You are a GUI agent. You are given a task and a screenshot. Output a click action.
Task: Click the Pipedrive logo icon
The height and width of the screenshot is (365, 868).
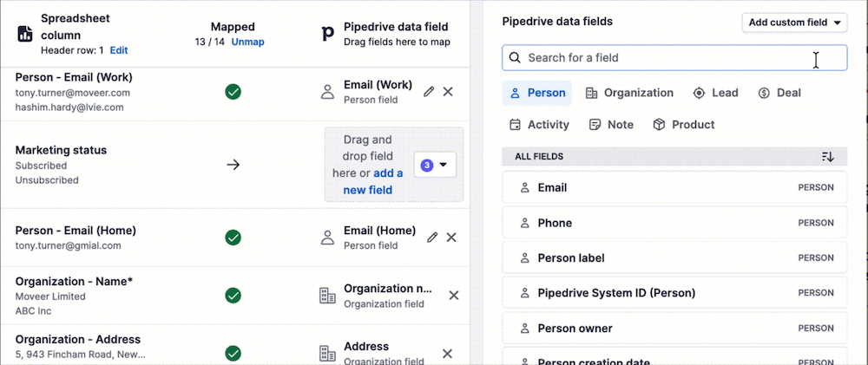(327, 34)
